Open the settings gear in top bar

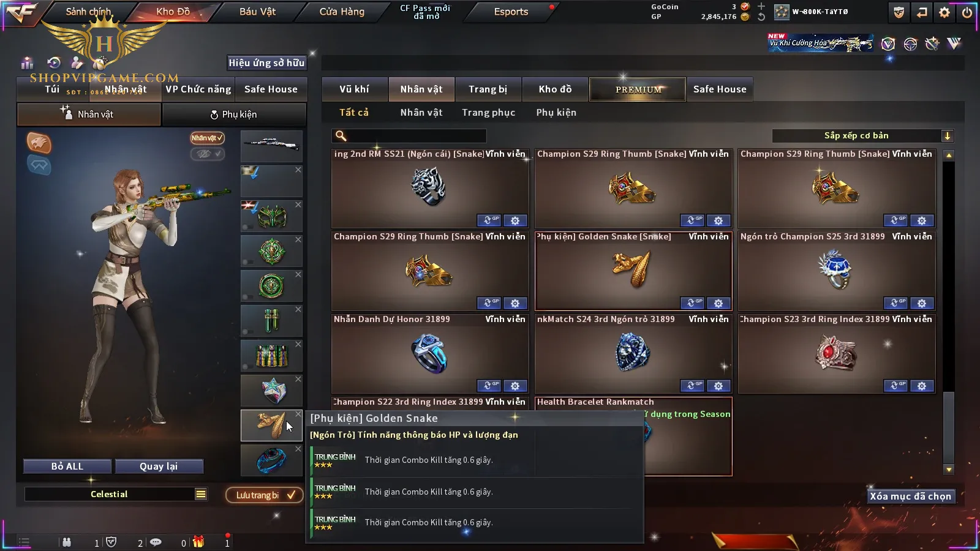[944, 12]
